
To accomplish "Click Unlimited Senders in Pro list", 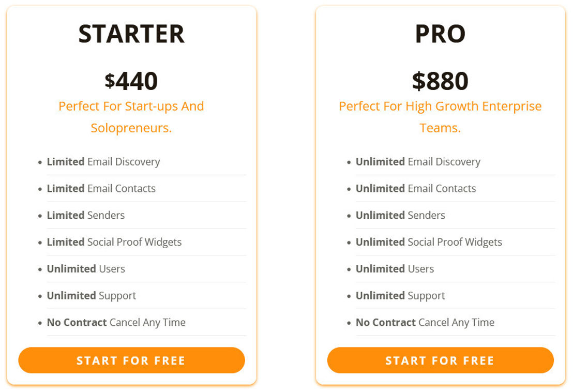I will click(x=400, y=215).
